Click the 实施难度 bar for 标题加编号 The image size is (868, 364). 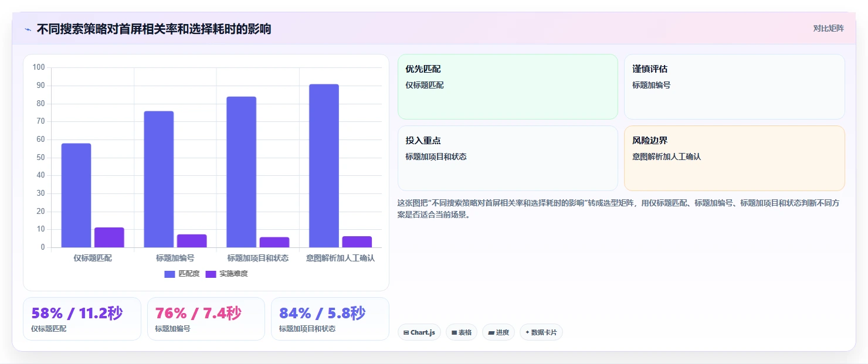192,241
